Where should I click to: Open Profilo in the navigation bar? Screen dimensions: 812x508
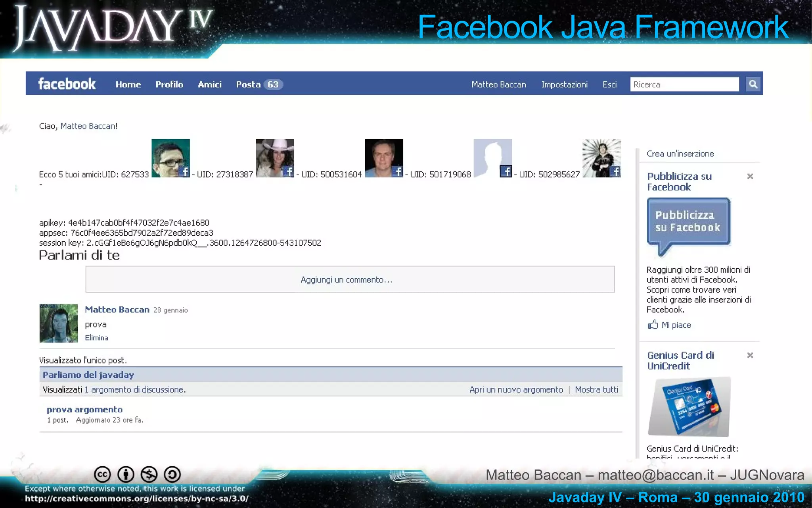click(169, 84)
